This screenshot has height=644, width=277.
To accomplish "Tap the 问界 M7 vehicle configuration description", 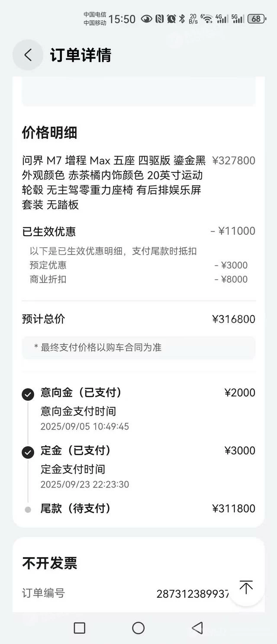I will pos(114,182).
